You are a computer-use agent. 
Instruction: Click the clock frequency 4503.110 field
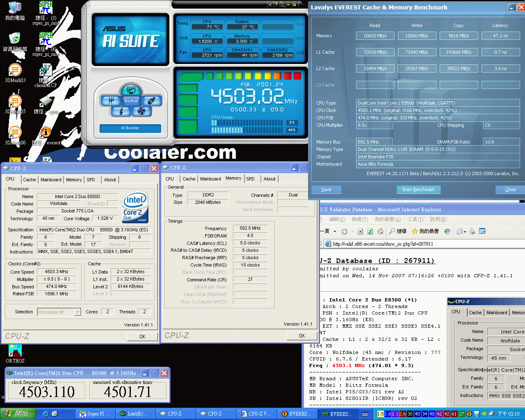click(x=47, y=392)
